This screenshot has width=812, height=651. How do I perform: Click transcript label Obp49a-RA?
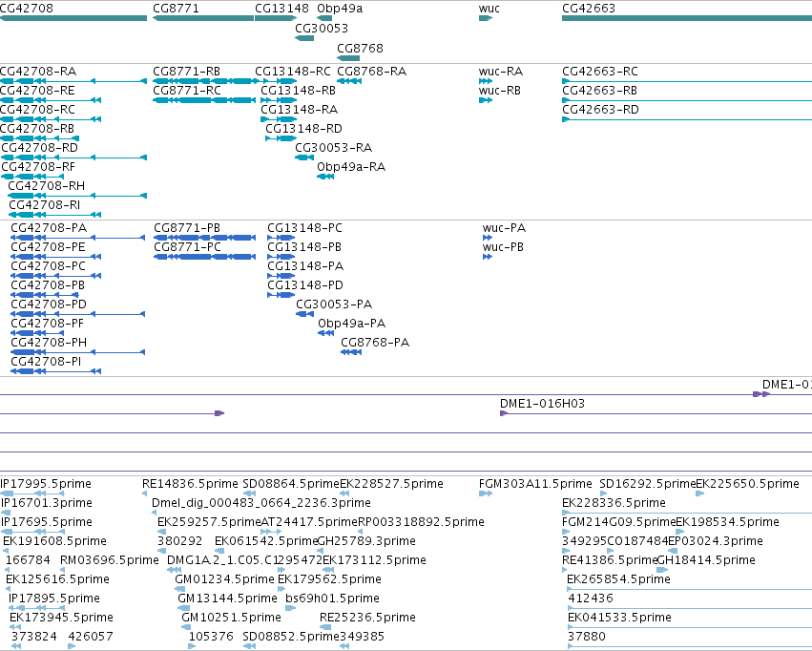click(351, 167)
